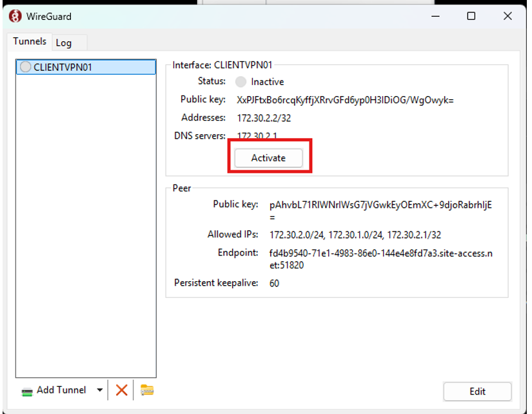Click the DNS servers value 172.30.2.1

point(257,135)
